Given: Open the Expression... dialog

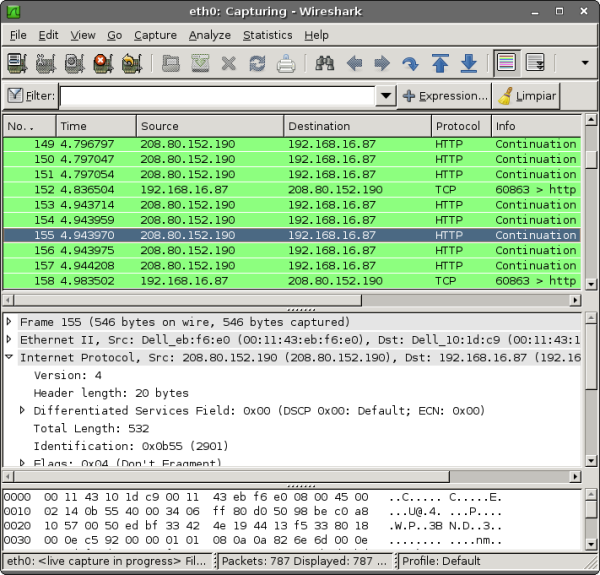Looking at the screenshot, I should 445,96.
